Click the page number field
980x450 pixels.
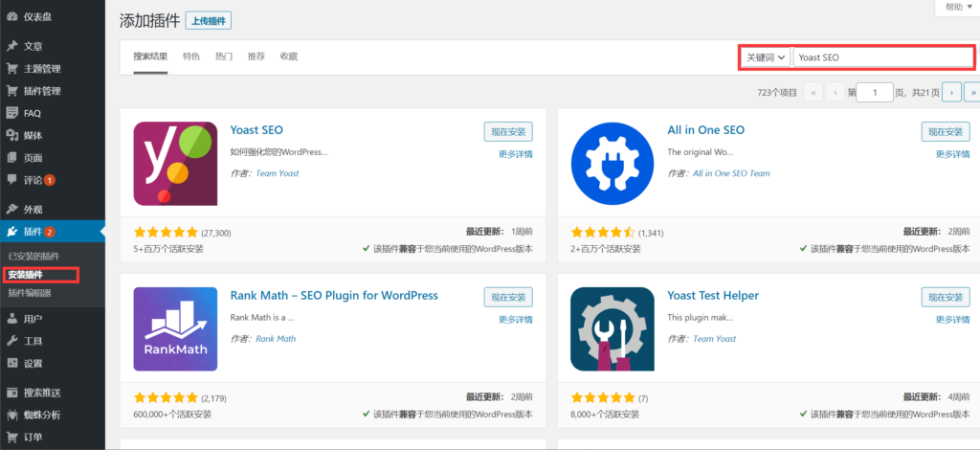pos(874,92)
